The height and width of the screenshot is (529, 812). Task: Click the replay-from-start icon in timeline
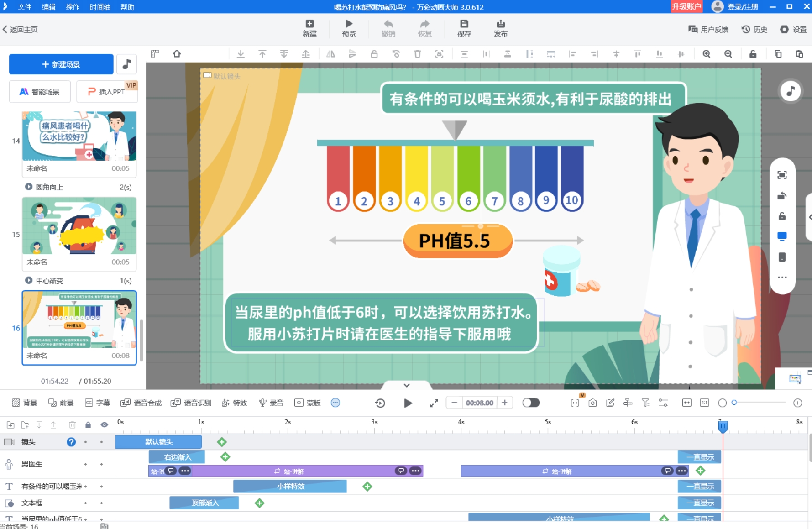point(380,403)
